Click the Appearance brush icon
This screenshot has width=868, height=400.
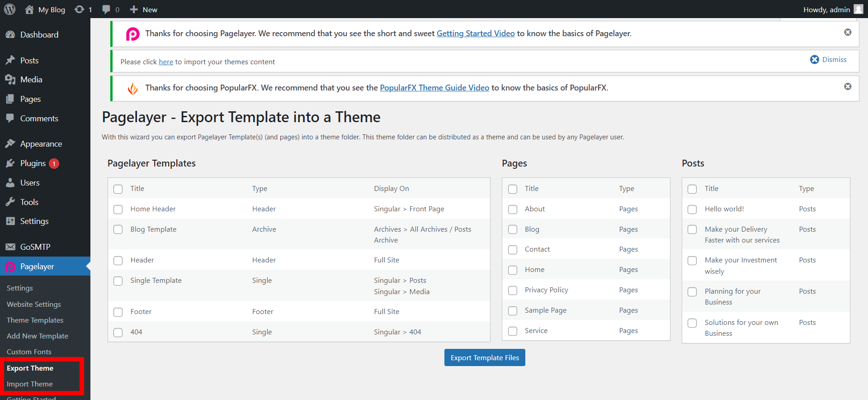coord(10,144)
